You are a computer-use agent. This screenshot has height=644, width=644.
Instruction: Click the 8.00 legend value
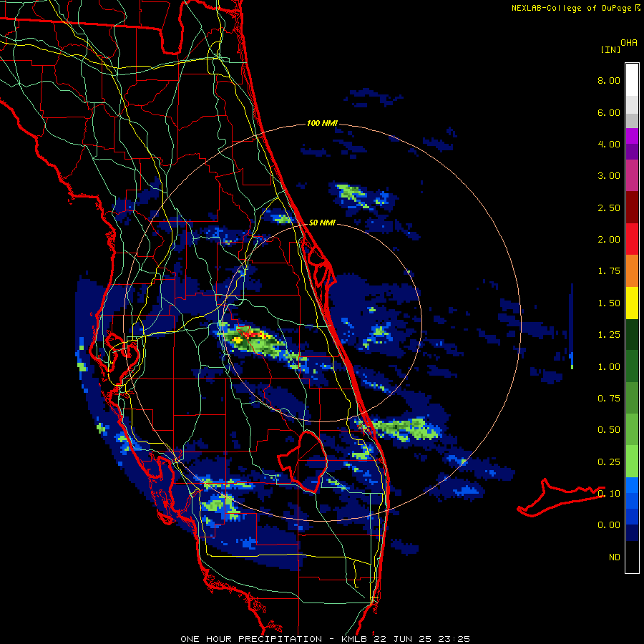point(609,80)
